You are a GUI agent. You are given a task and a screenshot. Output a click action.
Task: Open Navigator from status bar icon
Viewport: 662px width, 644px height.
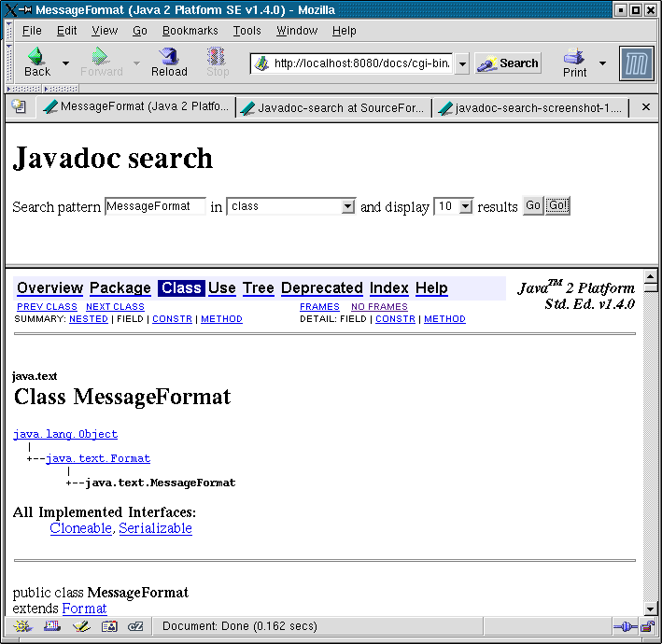click(x=22, y=626)
